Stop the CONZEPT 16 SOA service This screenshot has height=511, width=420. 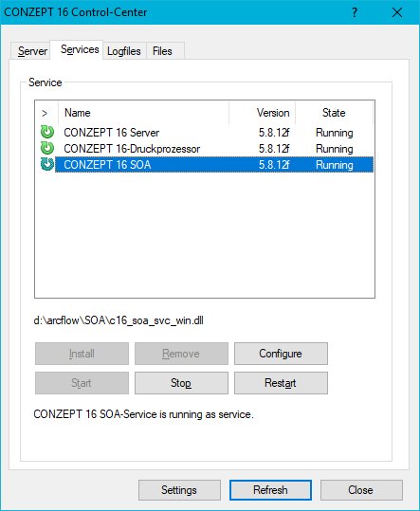(x=181, y=383)
